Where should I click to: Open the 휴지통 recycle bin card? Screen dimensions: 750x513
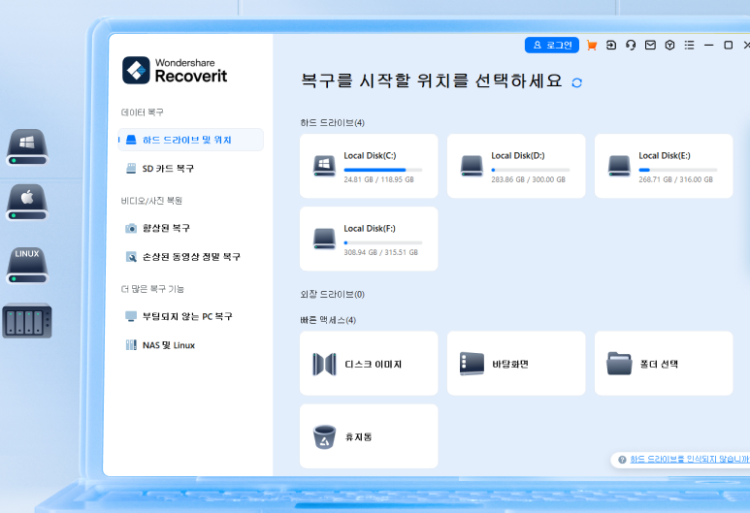click(x=369, y=436)
